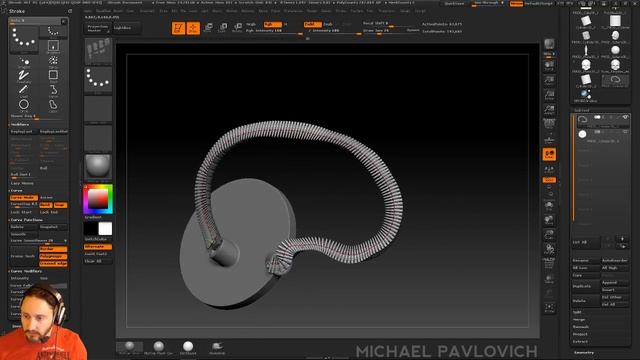The image size is (640, 360).
Task: Select the black secondary color swatch
Action: click(x=91, y=229)
